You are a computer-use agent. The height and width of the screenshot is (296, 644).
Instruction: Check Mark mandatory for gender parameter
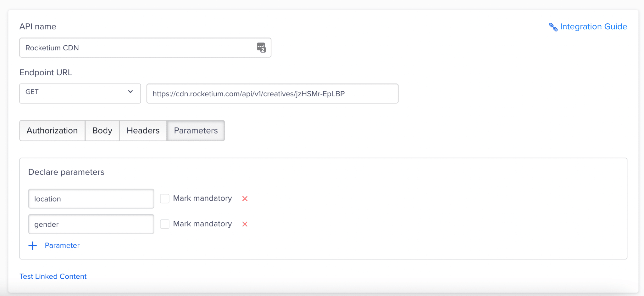tap(164, 224)
